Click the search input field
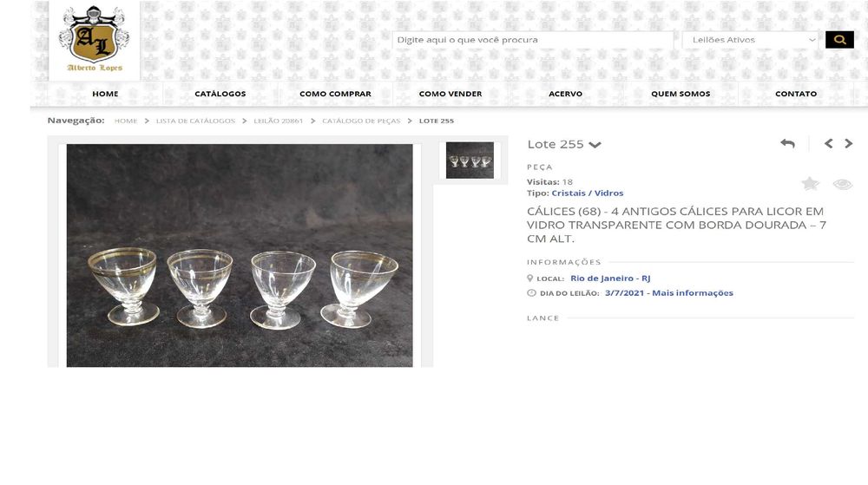 click(533, 40)
